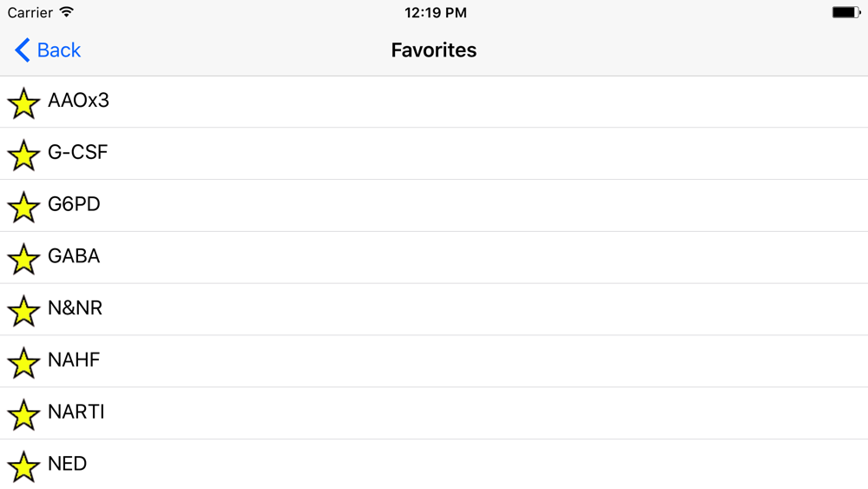This screenshot has height=489, width=868.
Task: Open the GABA entry
Action: click(x=434, y=257)
